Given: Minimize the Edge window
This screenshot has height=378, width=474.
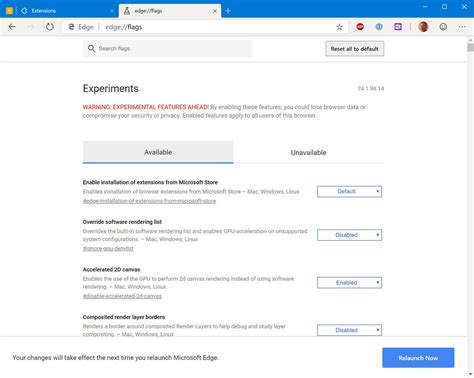Looking at the screenshot, I should pos(425,7).
